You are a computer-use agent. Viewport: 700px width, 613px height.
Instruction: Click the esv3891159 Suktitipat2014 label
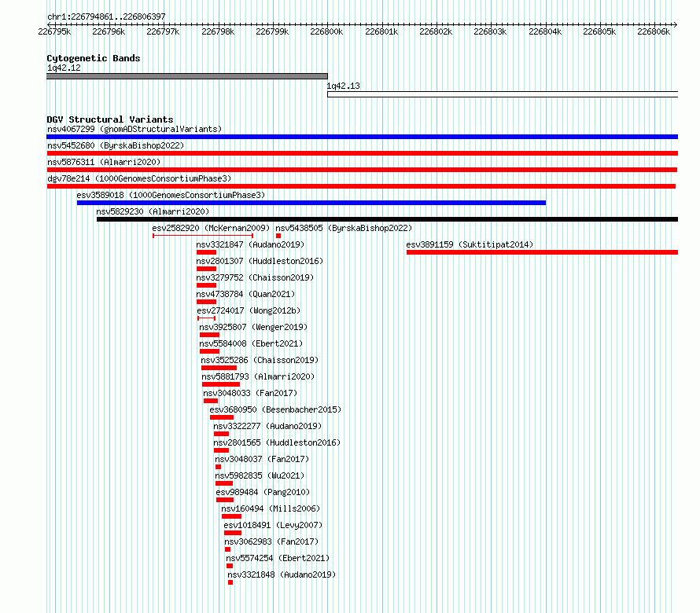coord(470,244)
